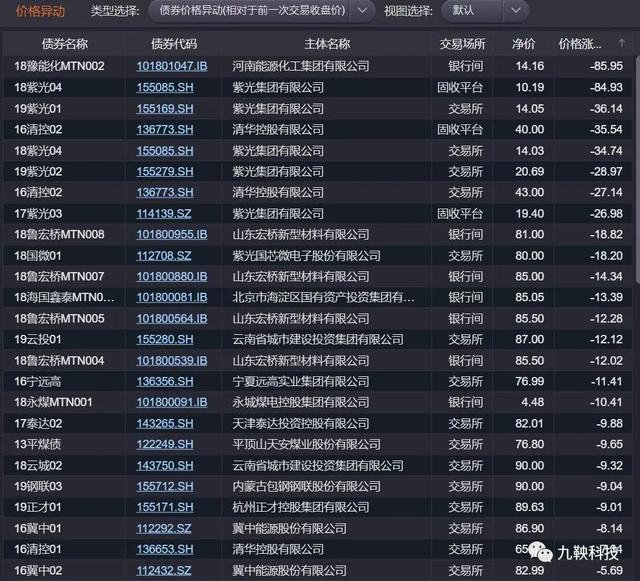The height and width of the screenshot is (581, 640).
Task: Open bond code link 101800564.IB
Action: coord(172,318)
